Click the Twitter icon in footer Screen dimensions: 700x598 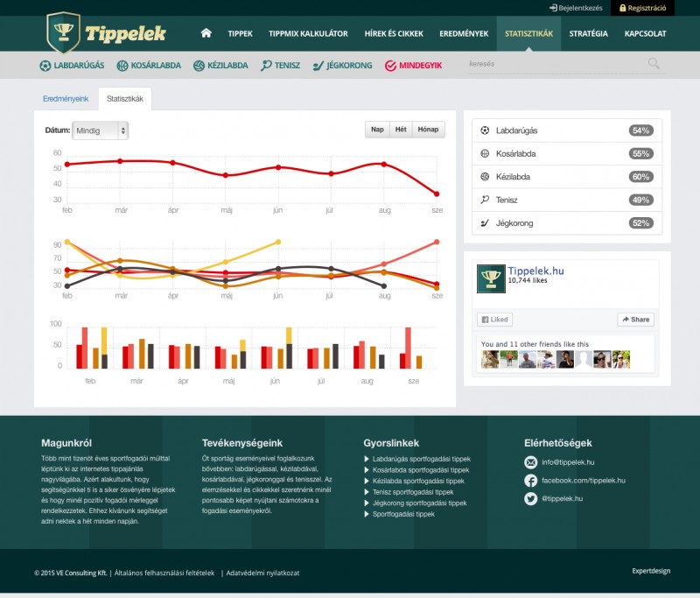[530, 499]
